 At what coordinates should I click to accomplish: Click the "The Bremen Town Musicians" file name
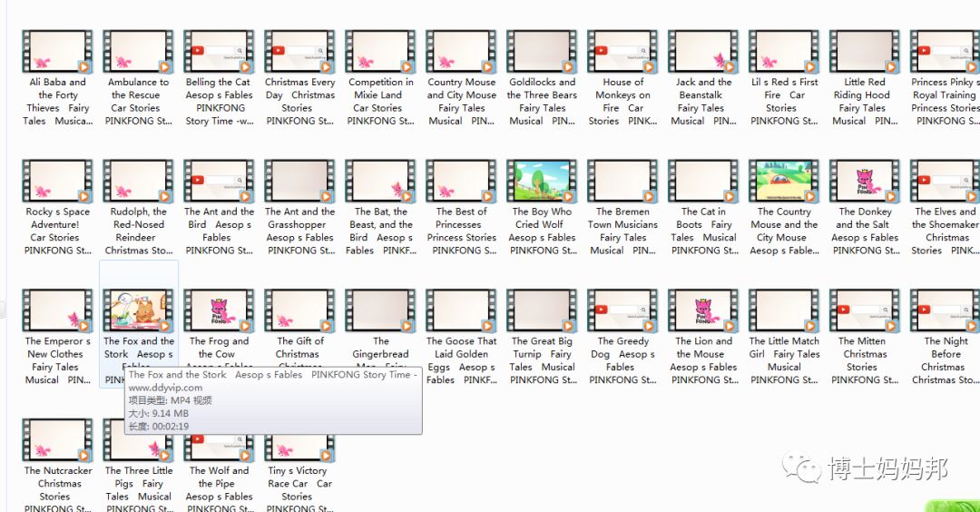coord(622,231)
